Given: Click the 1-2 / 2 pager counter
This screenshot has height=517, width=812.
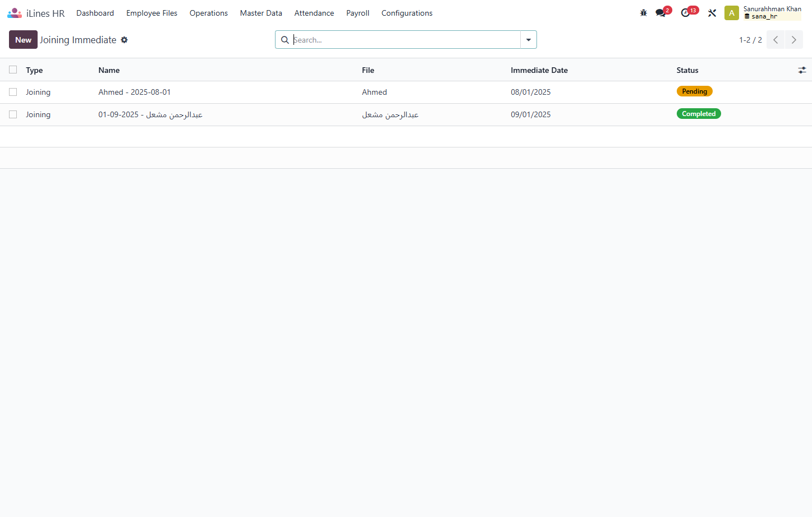Looking at the screenshot, I should pyautogui.click(x=750, y=40).
